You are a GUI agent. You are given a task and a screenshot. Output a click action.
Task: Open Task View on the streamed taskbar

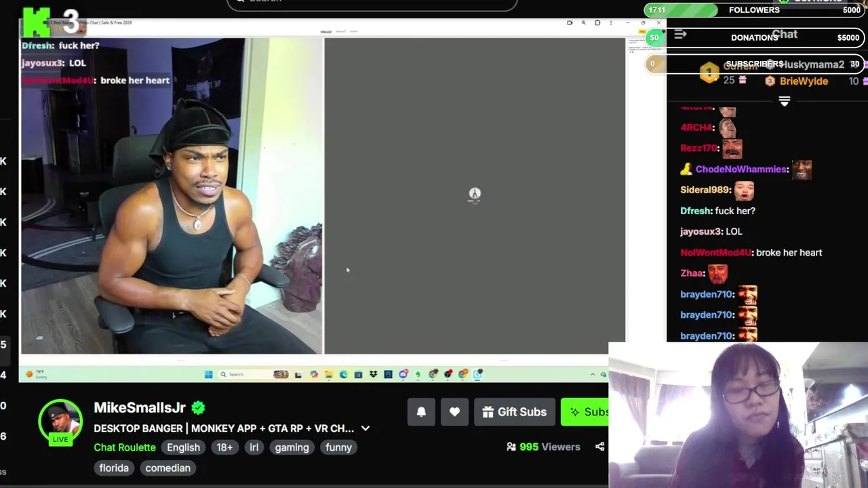(298, 374)
